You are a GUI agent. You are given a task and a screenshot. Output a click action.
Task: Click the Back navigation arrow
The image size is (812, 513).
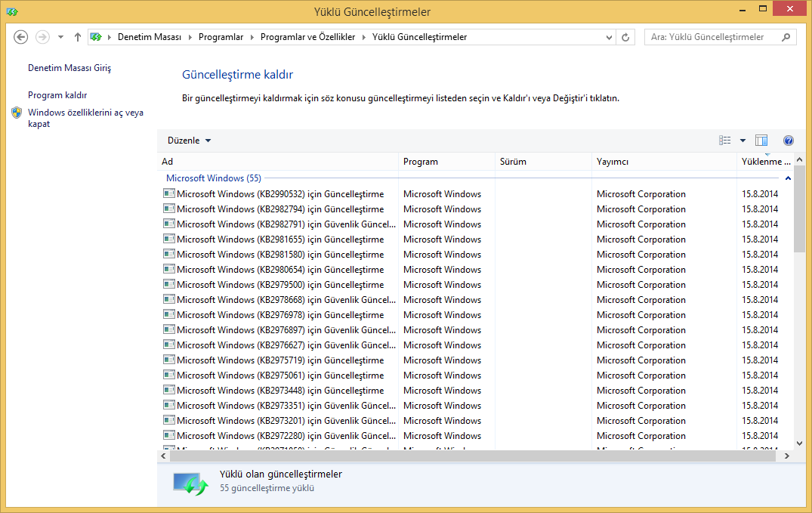tap(21, 37)
